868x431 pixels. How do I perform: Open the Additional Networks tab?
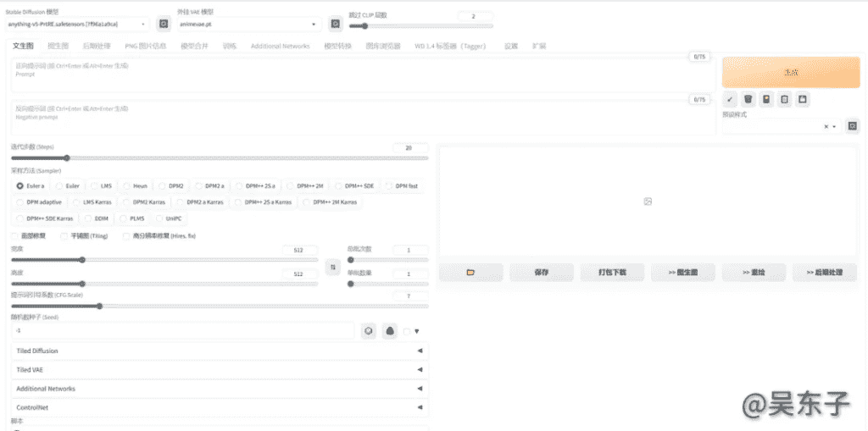(x=280, y=46)
